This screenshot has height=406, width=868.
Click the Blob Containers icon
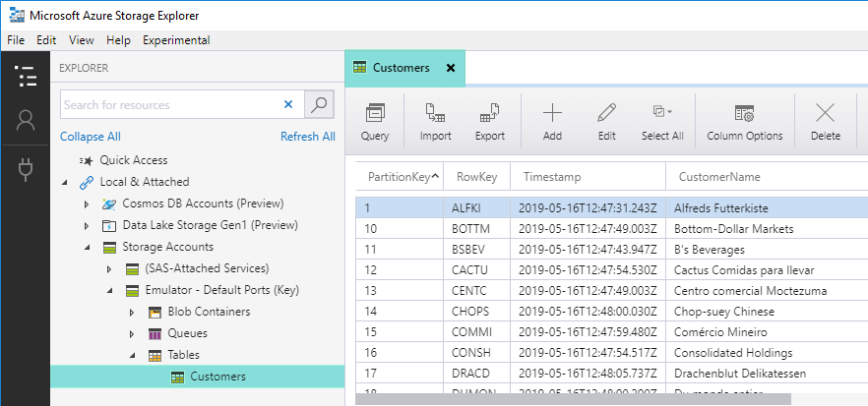point(155,312)
